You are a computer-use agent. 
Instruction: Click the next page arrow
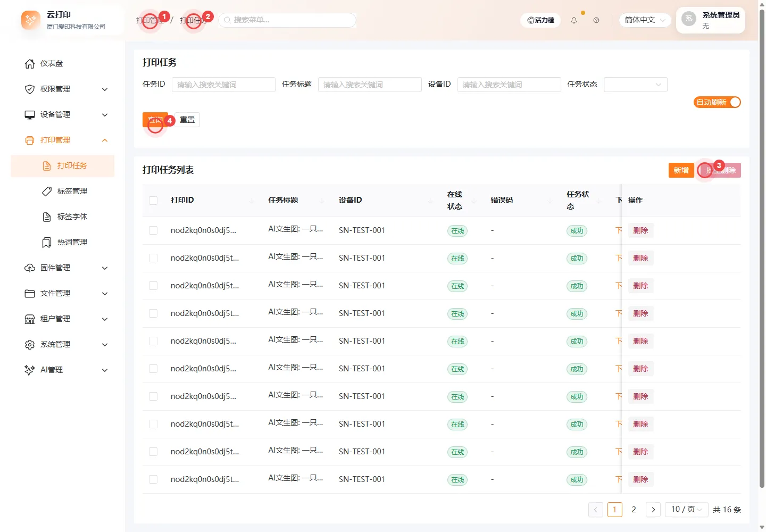(x=653, y=510)
